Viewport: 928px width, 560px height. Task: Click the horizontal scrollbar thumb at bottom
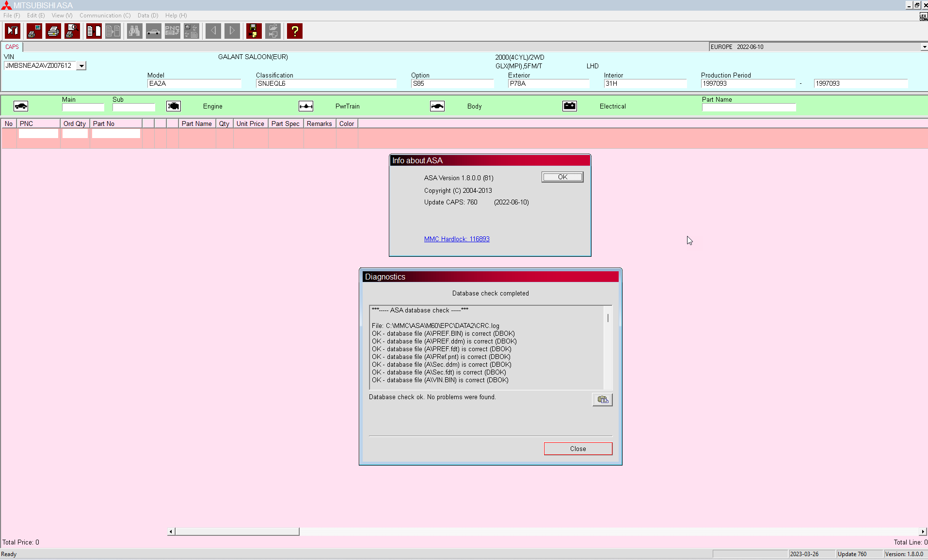pyautogui.click(x=237, y=531)
